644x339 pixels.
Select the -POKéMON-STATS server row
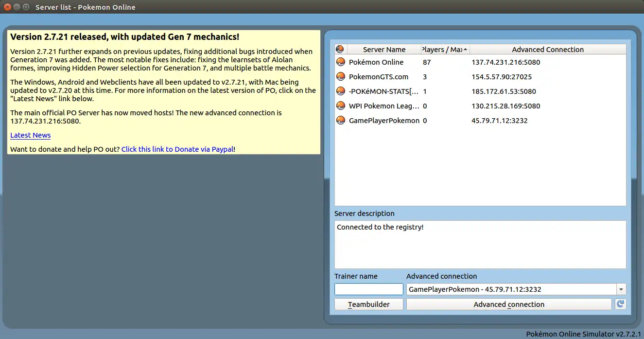[x=480, y=91]
